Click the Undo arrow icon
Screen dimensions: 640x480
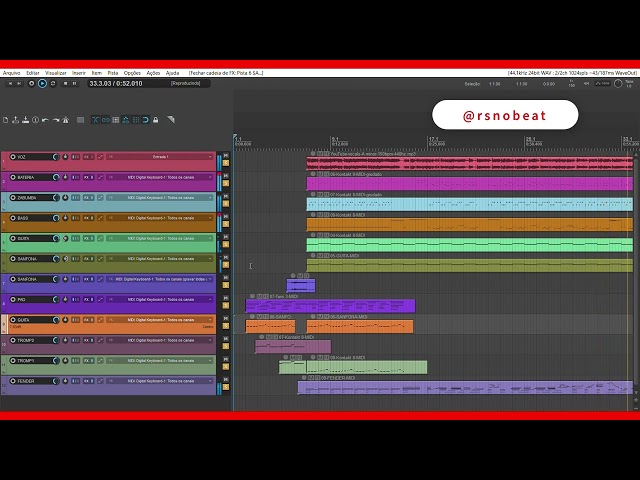45,120
